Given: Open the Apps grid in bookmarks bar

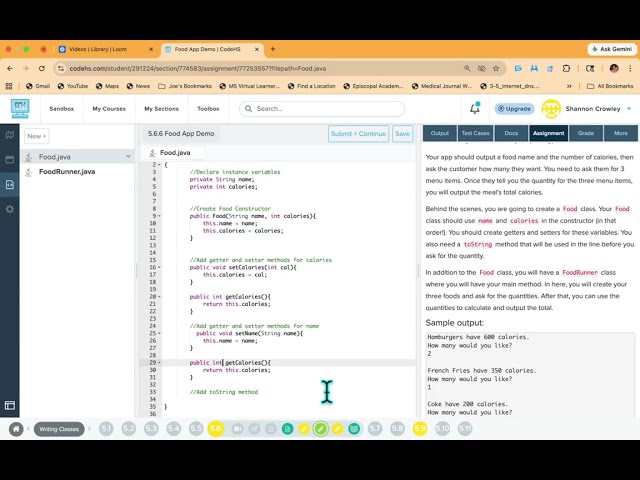Looking at the screenshot, I should pyautogui.click(x=9, y=86).
